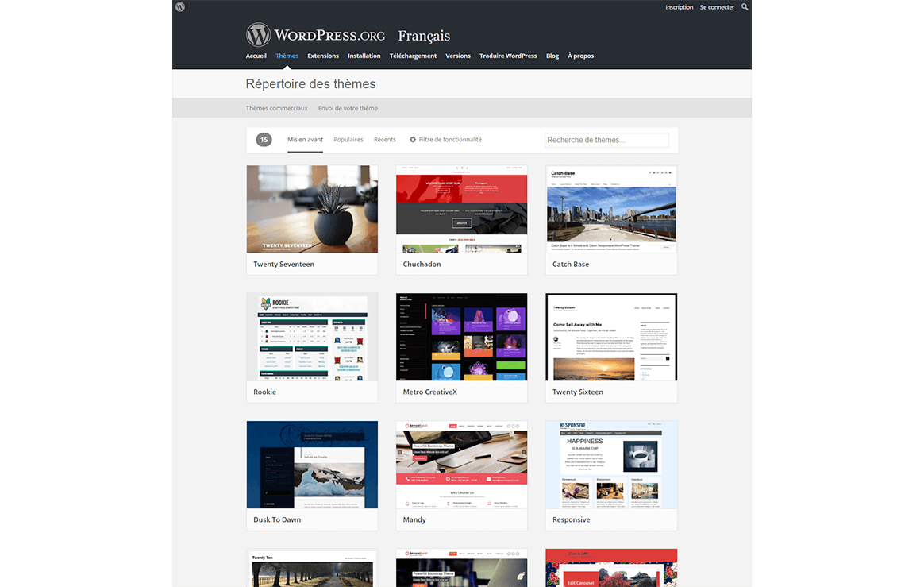Click the Twenty Seventeen theme name

[283, 265]
